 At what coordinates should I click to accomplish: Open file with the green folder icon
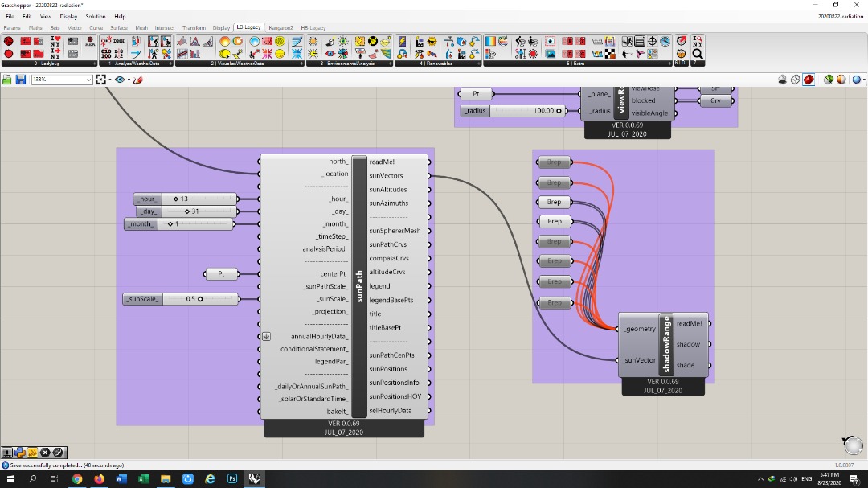pyautogui.click(x=6, y=80)
